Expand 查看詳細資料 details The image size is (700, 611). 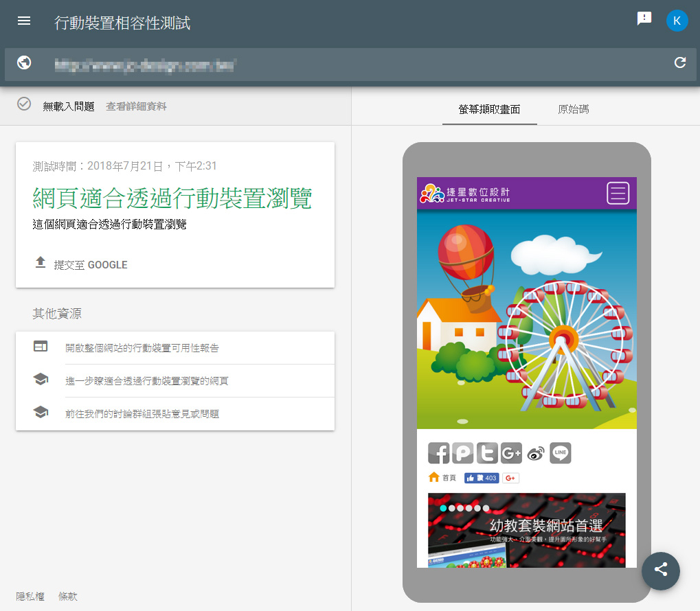coord(136,106)
